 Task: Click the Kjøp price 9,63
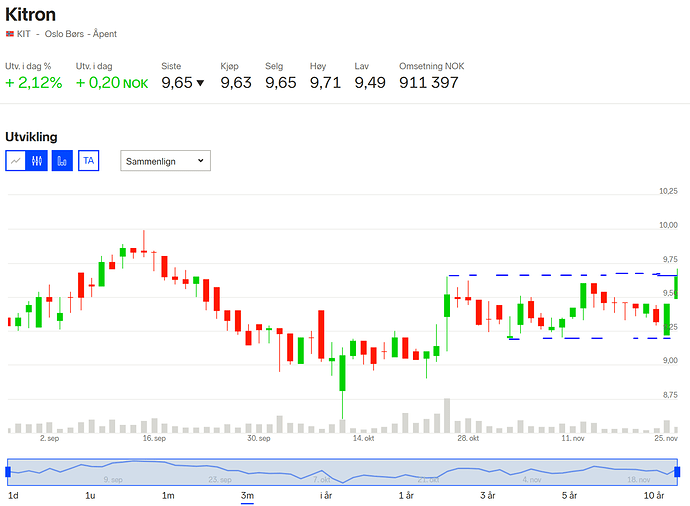[236, 83]
